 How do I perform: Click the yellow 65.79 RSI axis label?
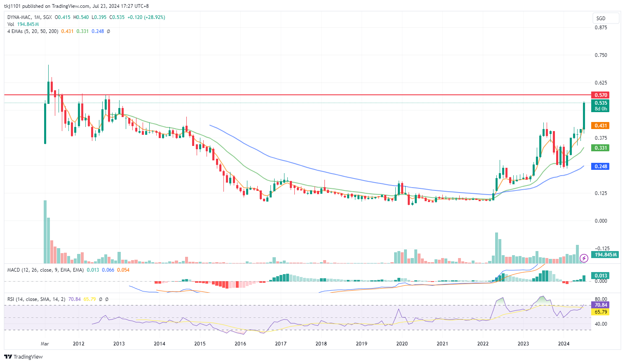[600, 312]
